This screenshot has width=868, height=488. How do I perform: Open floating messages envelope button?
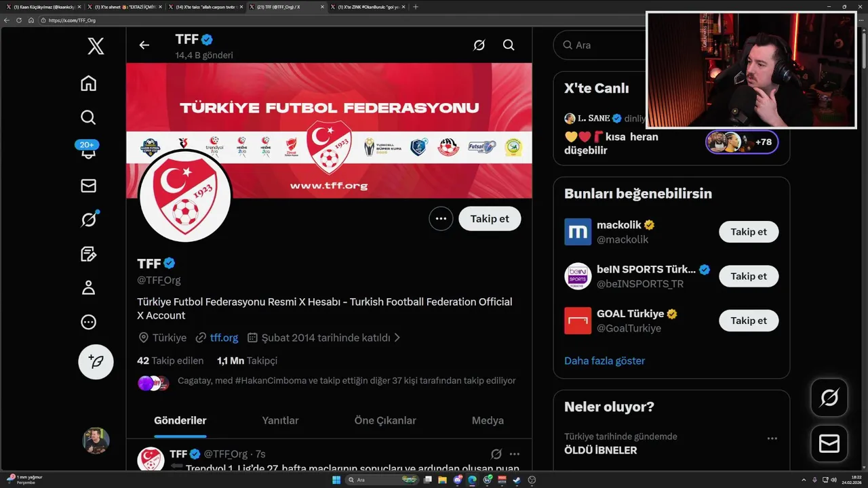(829, 444)
